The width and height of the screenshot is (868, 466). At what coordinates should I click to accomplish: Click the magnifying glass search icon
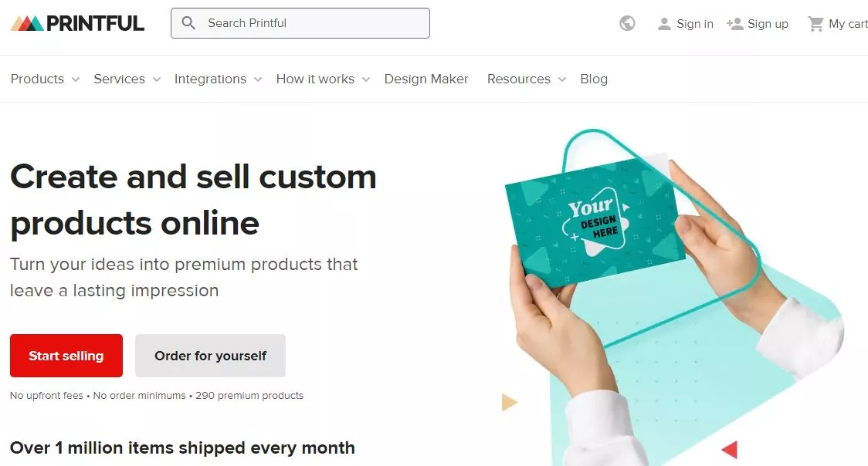[x=188, y=23]
